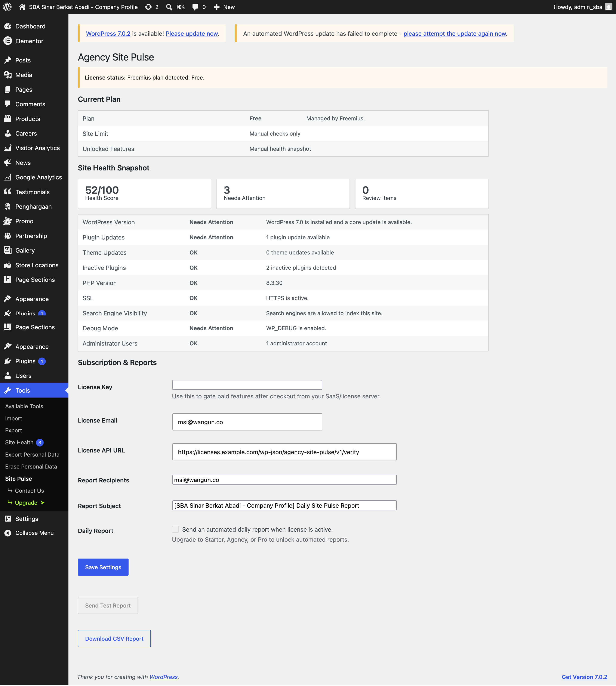Click the Settings icon in sidebar
The height and width of the screenshot is (686, 616).
click(x=7, y=519)
